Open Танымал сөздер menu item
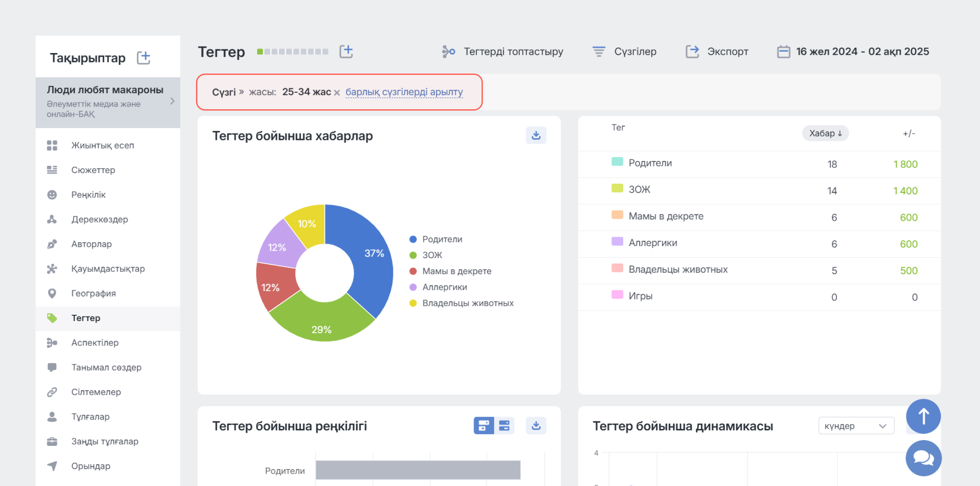 (108, 367)
